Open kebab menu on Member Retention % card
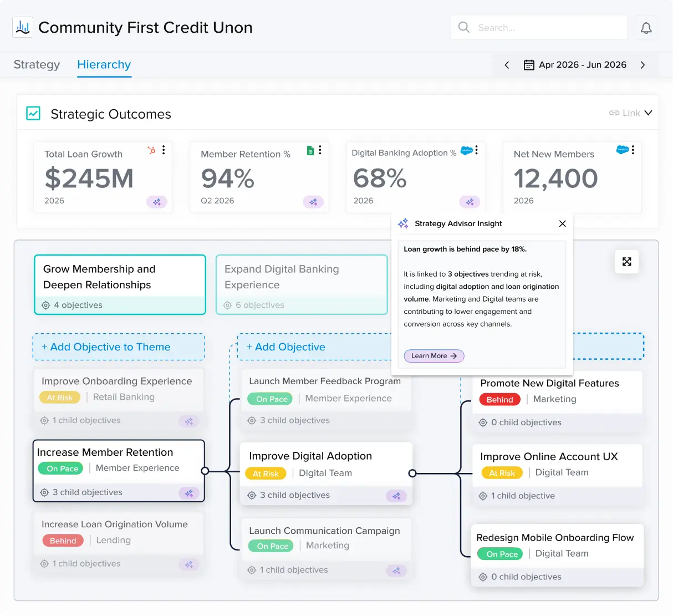Screen dimensions: 673x616 pyautogui.click(x=320, y=150)
